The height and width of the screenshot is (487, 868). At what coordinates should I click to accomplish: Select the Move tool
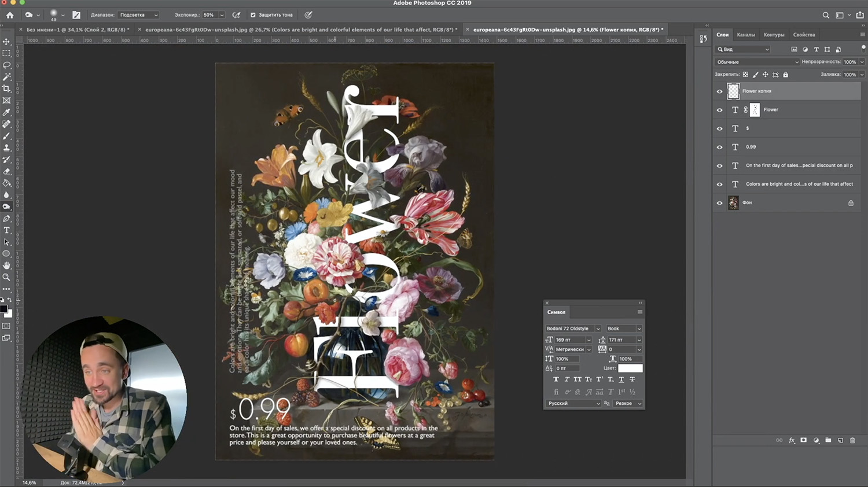[x=6, y=42]
